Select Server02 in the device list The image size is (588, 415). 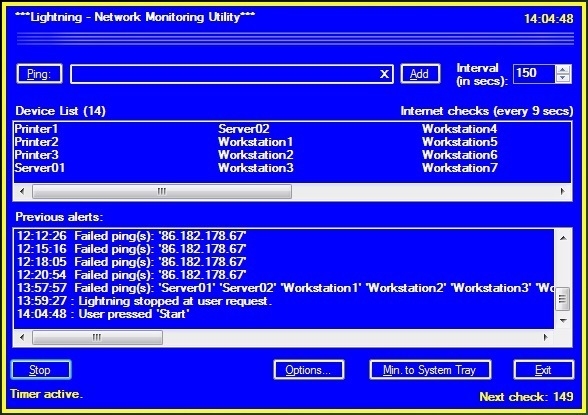244,129
